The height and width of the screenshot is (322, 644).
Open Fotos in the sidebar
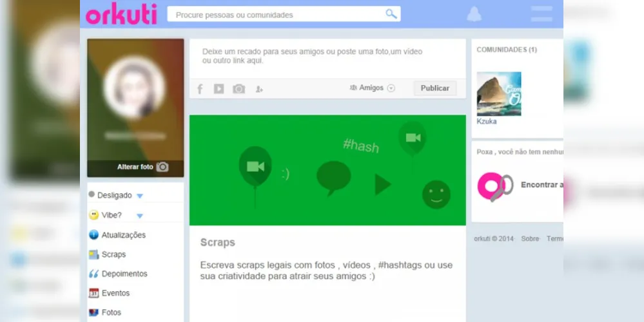[x=112, y=312]
